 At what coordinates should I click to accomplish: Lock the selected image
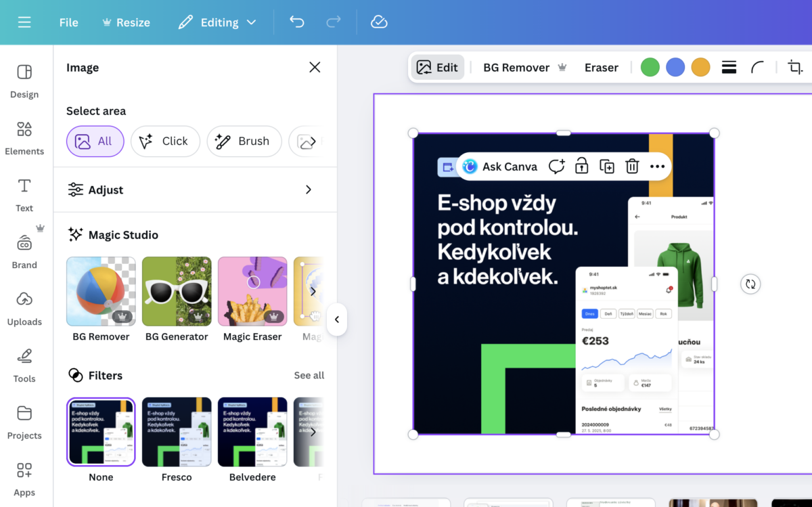coord(581,167)
